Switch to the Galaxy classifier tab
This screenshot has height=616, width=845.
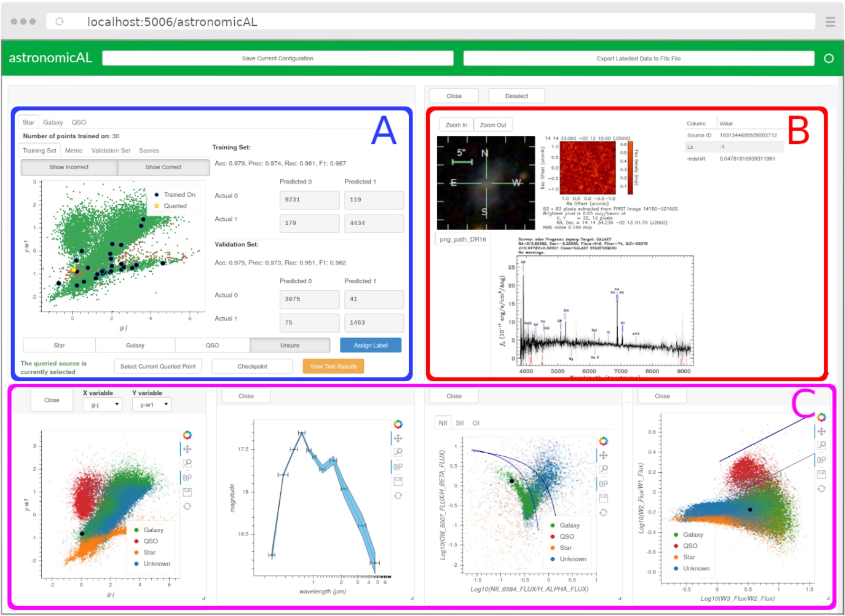point(53,122)
